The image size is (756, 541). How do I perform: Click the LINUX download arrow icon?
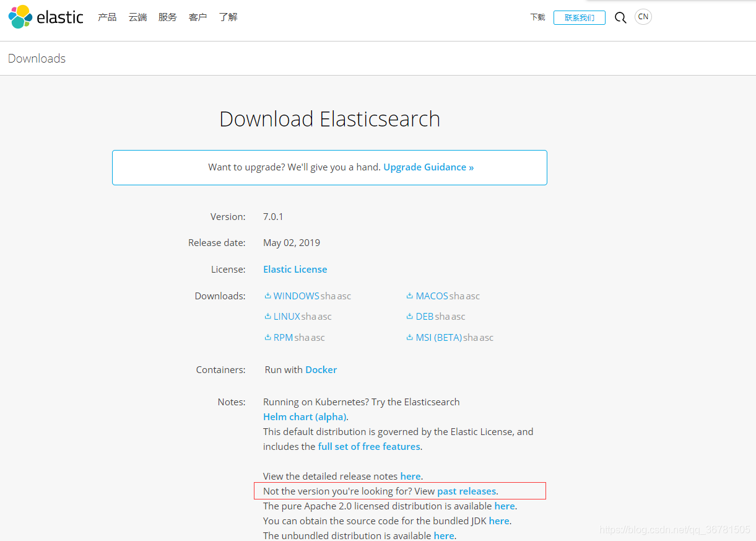coord(268,317)
